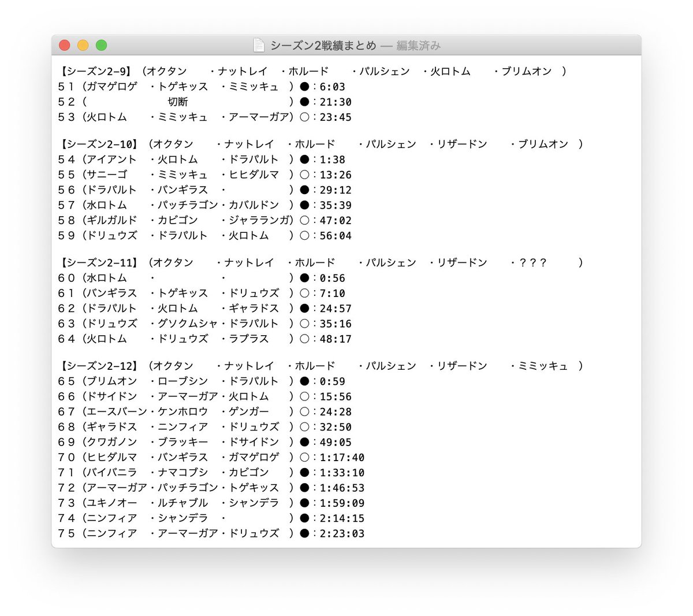This screenshot has height=616, width=693.
Task: Click the time 1:17:40 in row 70
Action: click(x=342, y=457)
